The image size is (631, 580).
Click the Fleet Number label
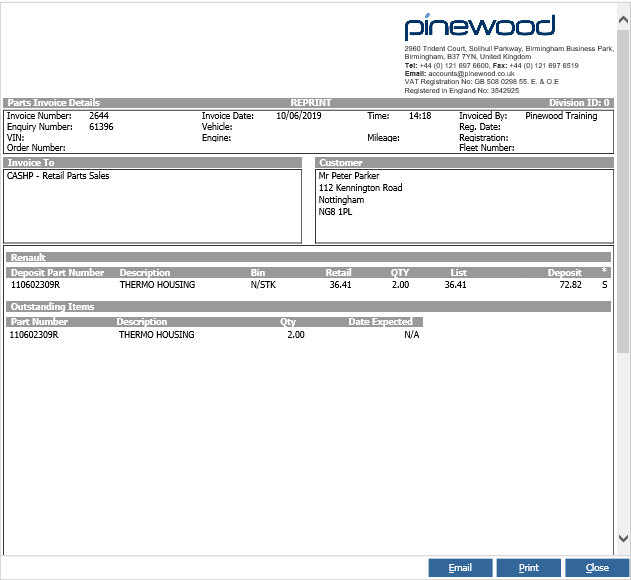click(x=487, y=148)
